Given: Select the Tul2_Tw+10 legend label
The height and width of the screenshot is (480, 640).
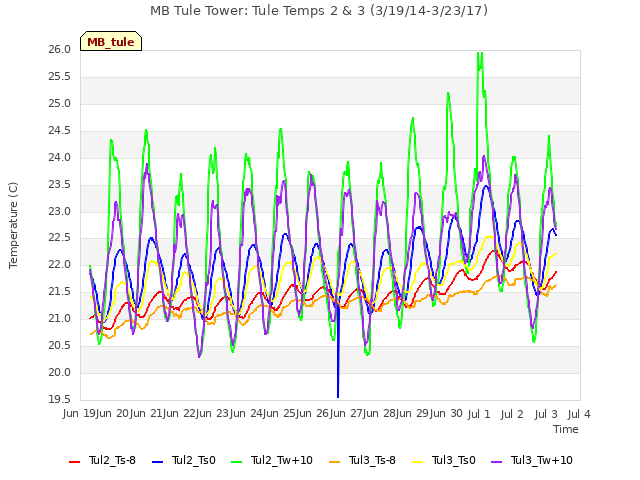Looking at the screenshot, I should [282, 460].
